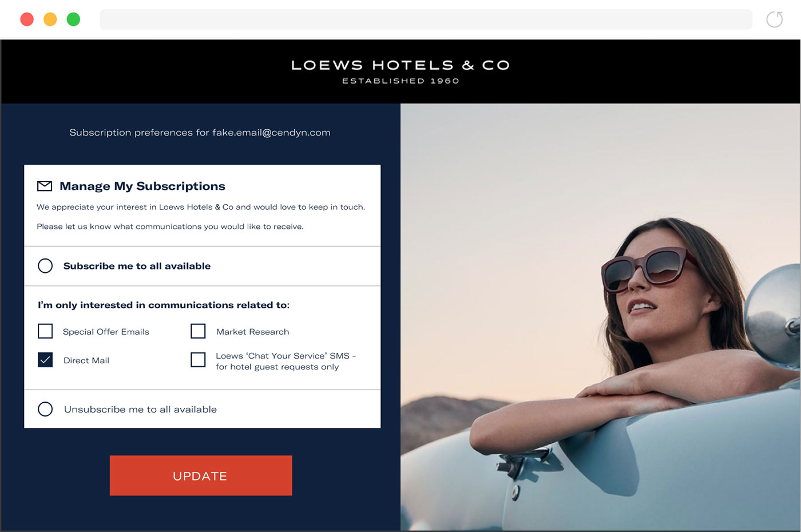The width and height of the screenshot is (801, 532).
Task: Click the browser reload icon
Action: click(x=774, y=19)
